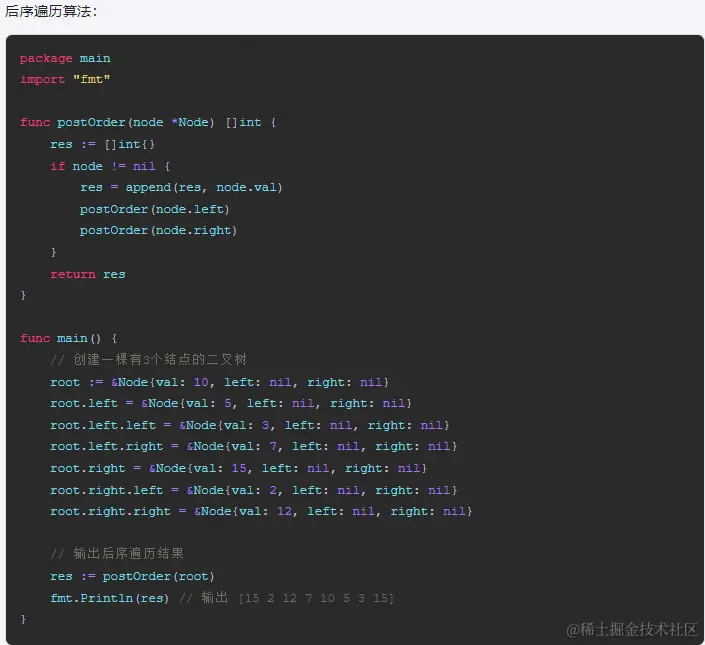Click the 'if node != nil {' line
705x645 pixels.
[x=110, y=166]
